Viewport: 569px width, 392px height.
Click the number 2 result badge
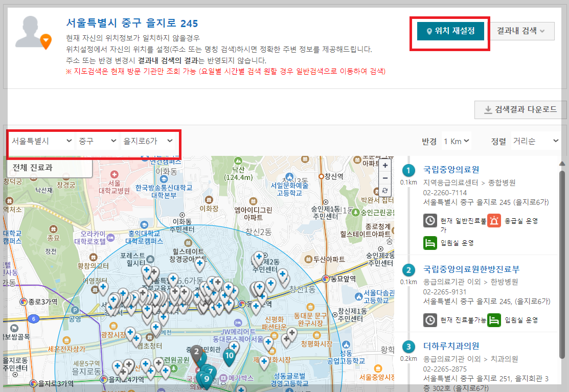coord(408,270)
